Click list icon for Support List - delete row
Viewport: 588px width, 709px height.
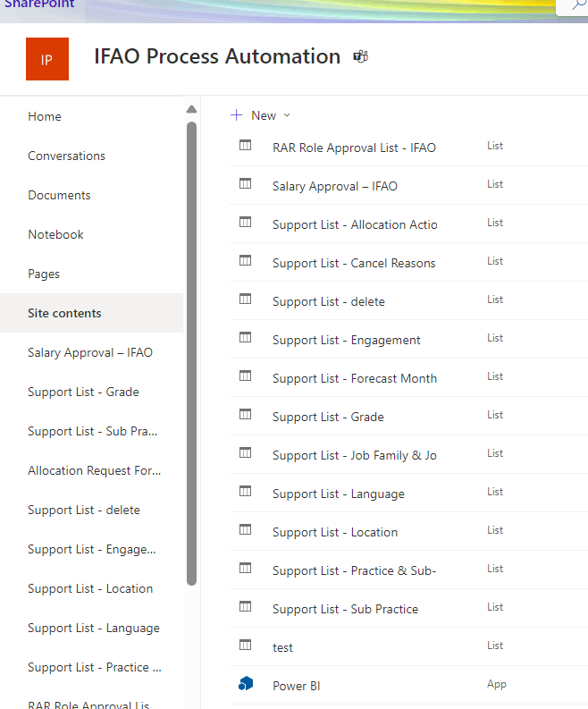[x=246, y=300]
